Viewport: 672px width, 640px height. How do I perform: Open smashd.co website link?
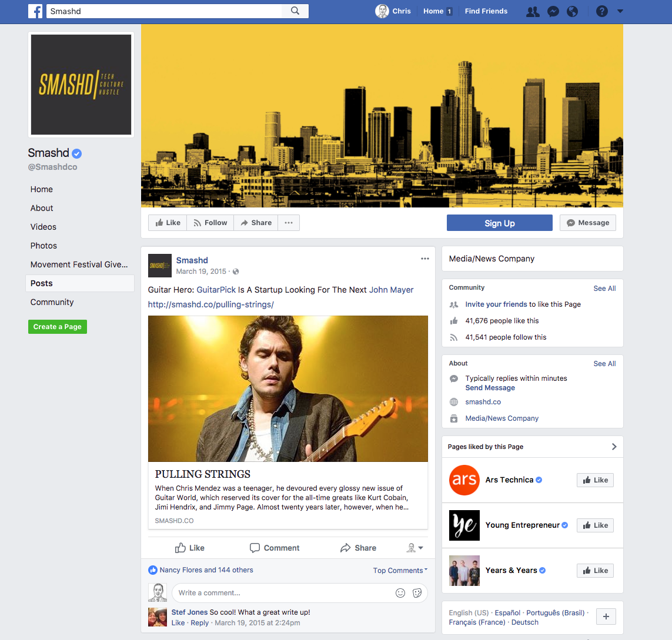point(483,402)
